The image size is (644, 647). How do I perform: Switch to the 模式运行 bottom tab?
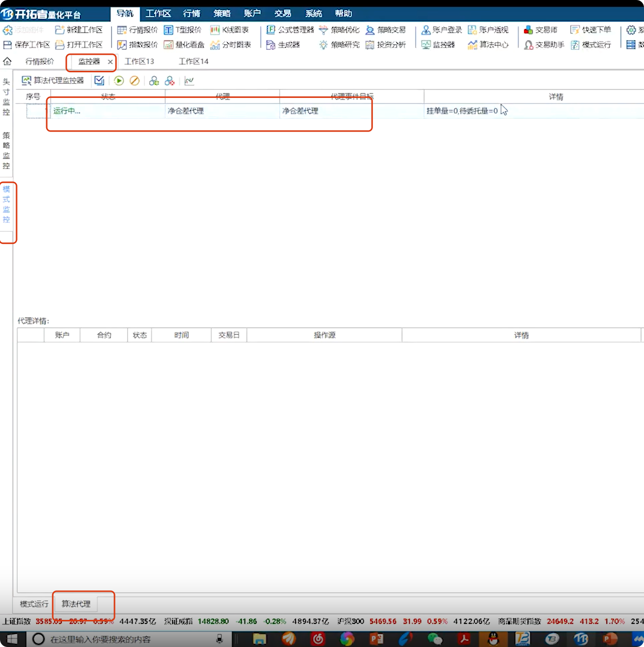click(34, 604)
